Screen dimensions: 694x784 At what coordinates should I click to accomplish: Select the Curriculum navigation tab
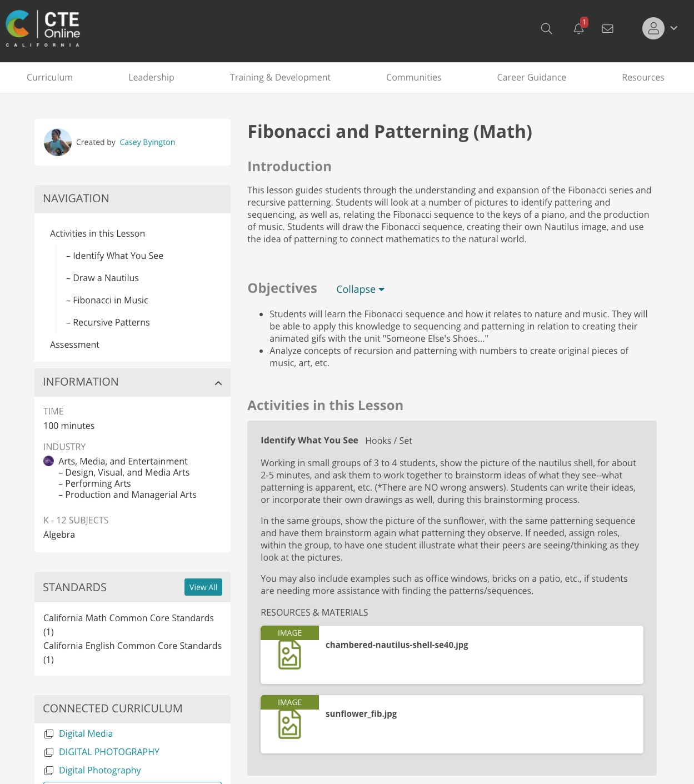(49, 77)
